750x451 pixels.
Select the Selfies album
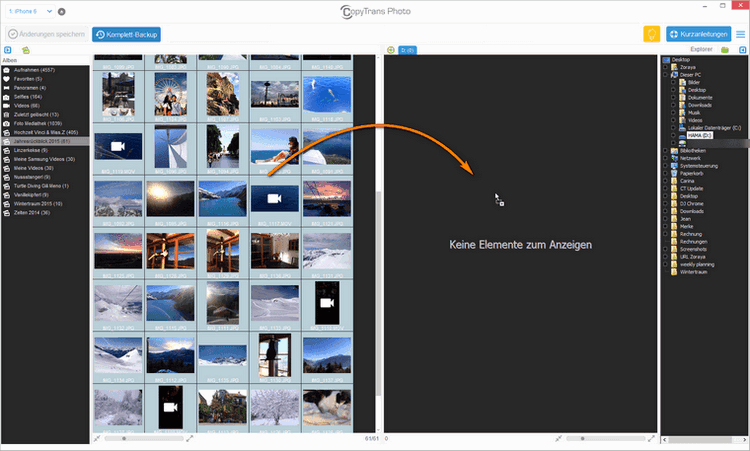click(x=45, y=97)
